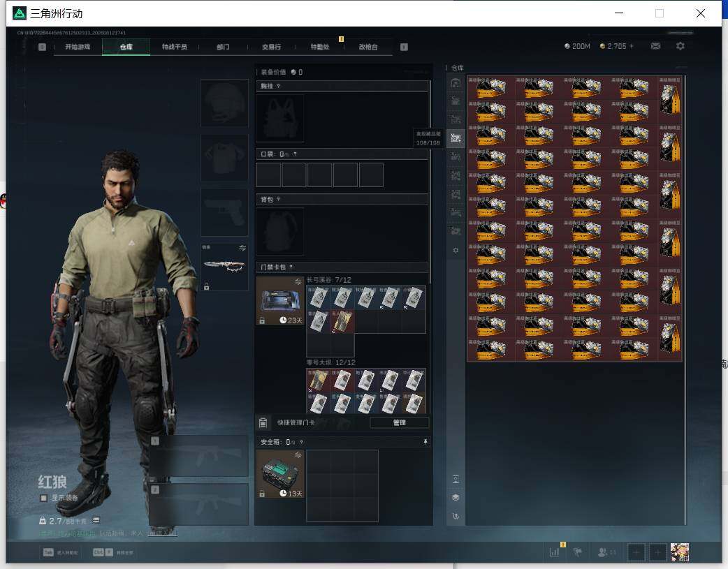Select first warehouse category icon in sidebar
This screenshot has width=728, height=569.
pos(456,83)
